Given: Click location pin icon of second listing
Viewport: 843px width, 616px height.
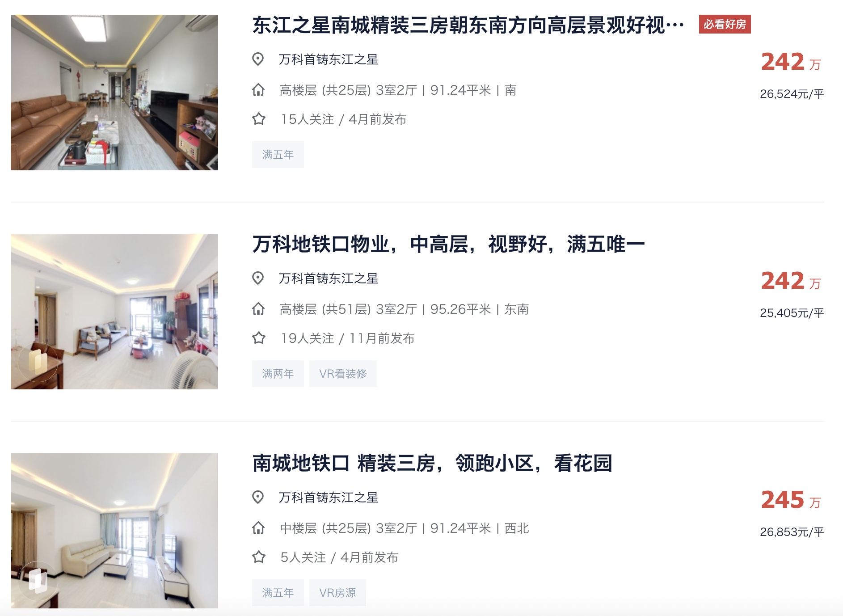Looking at the screenshot, I should point(258,278).
